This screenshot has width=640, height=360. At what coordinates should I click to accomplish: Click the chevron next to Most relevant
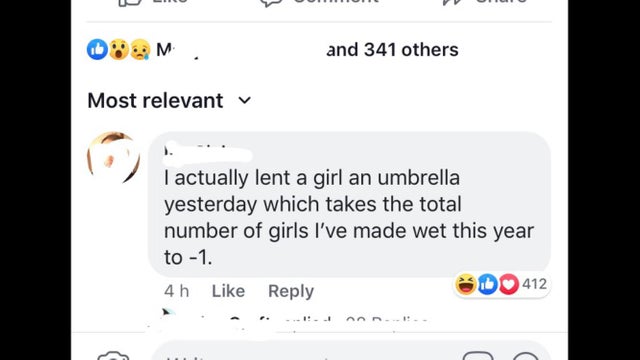pyautogui.click(x=244, y=100)
